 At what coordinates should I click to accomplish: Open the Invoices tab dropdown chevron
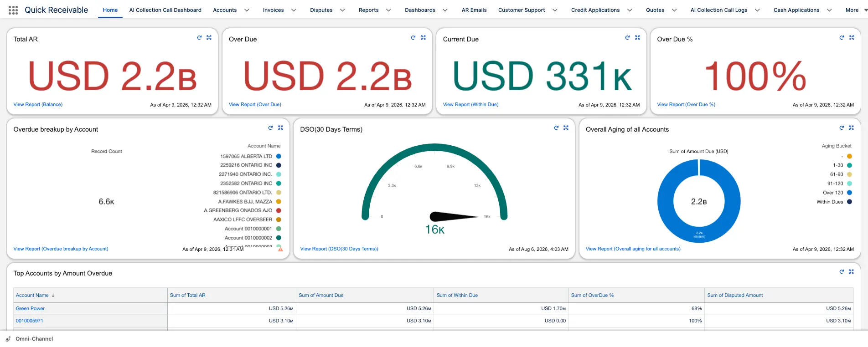coord(294,10)
